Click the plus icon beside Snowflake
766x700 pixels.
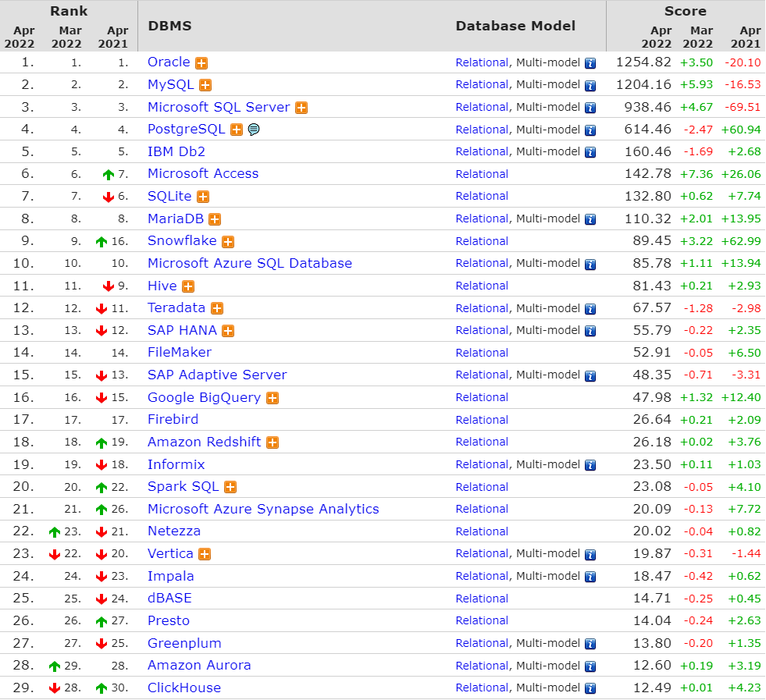[x=228, y=242]
